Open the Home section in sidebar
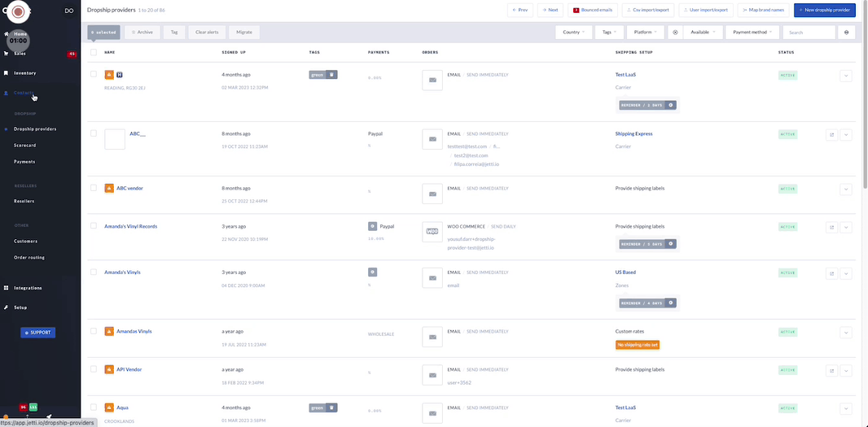The width and height of the screenshot is (868, 427). click(x=20, y=33)
